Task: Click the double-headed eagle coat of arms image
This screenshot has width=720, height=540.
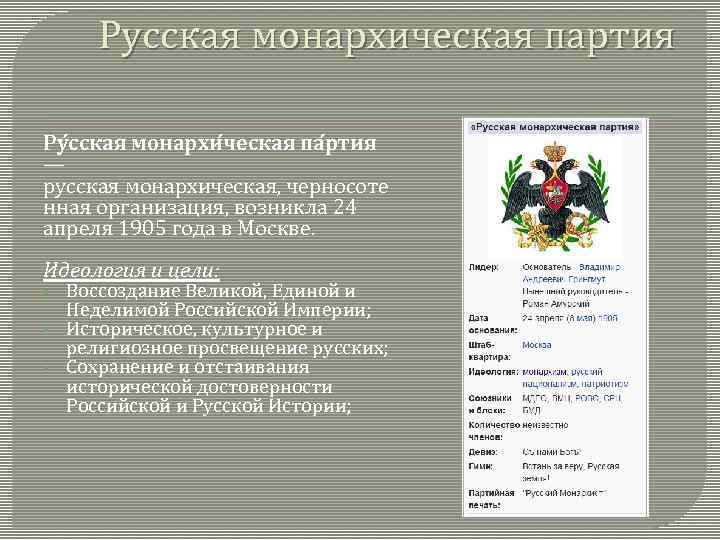Action: coord(555,197)
